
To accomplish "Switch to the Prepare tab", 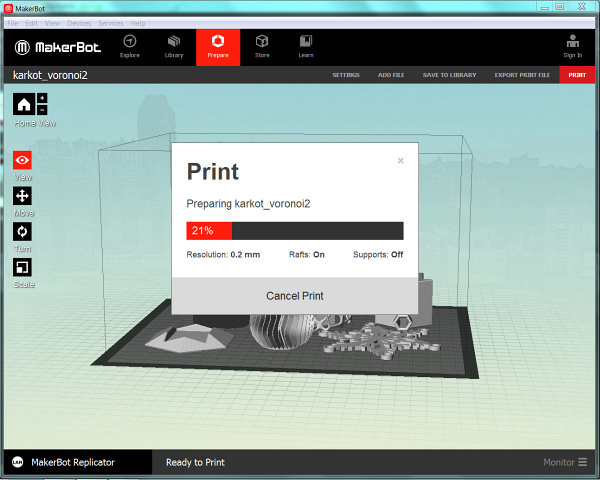I will tap(218, 47).
